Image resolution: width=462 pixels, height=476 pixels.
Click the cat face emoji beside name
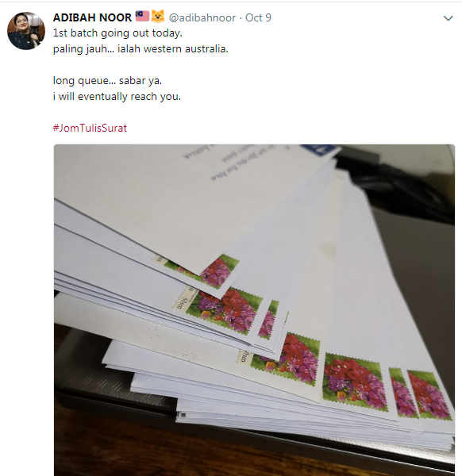point(158,16)
